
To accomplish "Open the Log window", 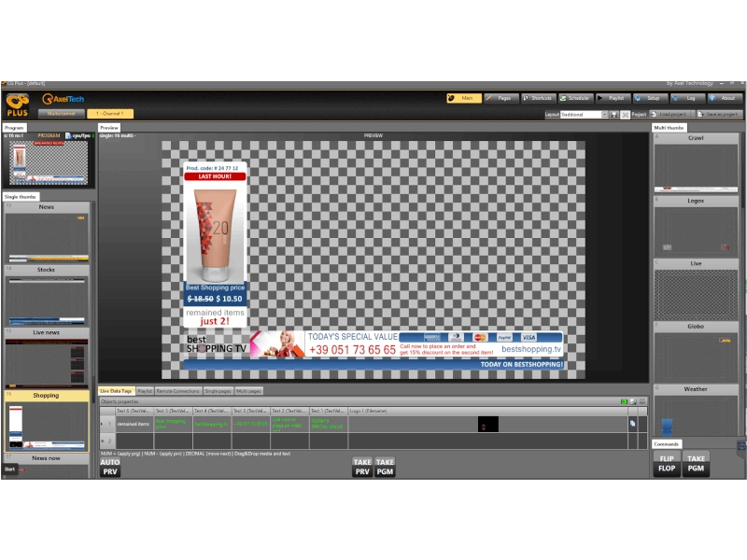I will pos(687,98).
